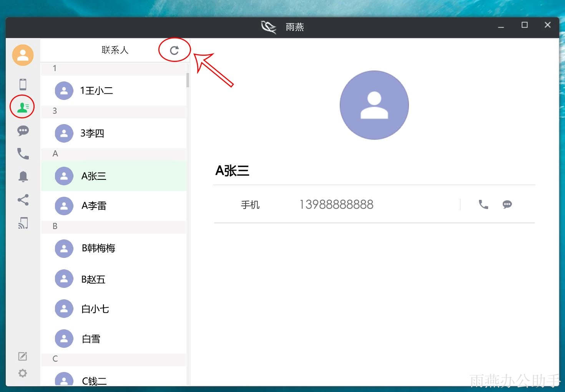Click the edit note icon in sidebar
This screenshot has width=565, height=392.
click(23, 356)
